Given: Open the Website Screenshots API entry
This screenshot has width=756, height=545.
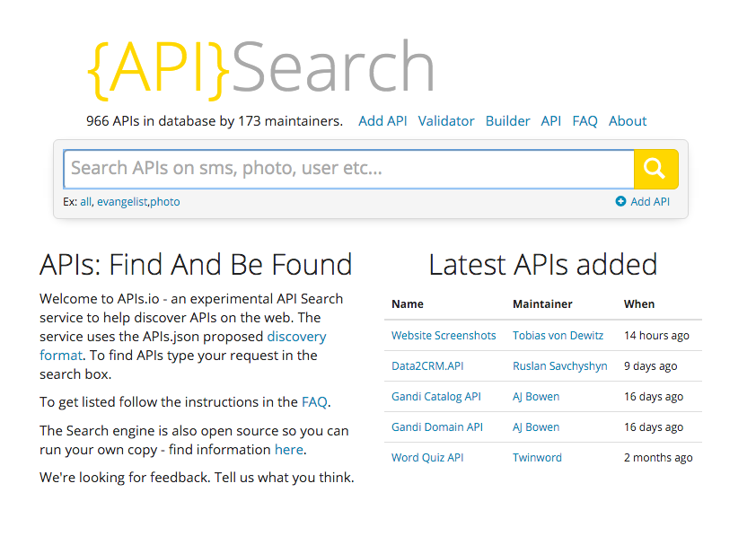Looking at the screenshot, I should click(x=444, y=335).
